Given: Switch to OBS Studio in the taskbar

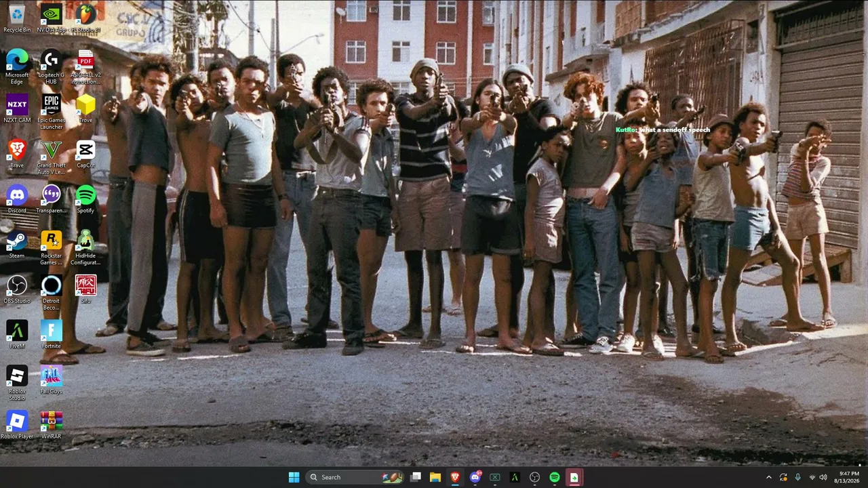Looking at the screenshot, I should (x=534, y=477).
